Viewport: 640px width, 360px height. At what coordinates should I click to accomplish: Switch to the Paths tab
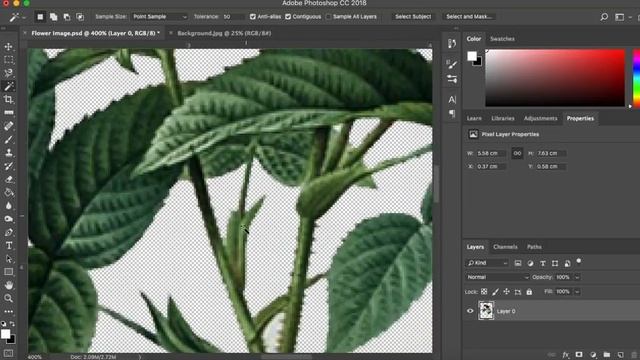(534, 247)
